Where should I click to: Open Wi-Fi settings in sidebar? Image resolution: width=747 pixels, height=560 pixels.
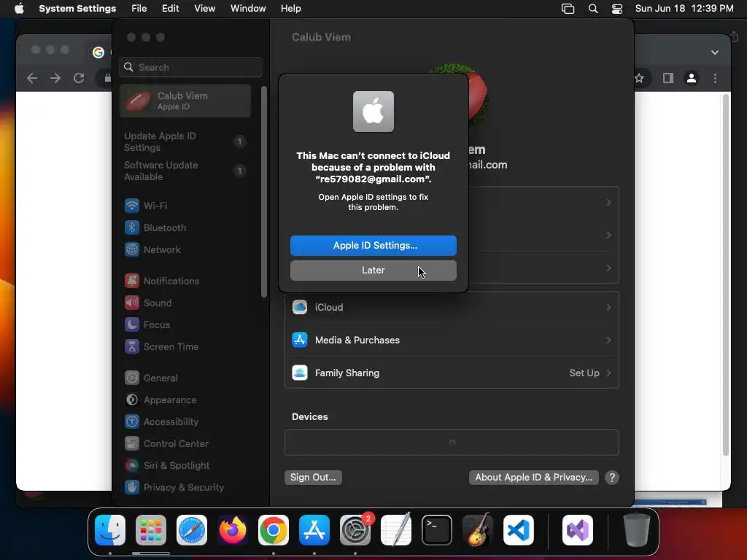(146, 206)
